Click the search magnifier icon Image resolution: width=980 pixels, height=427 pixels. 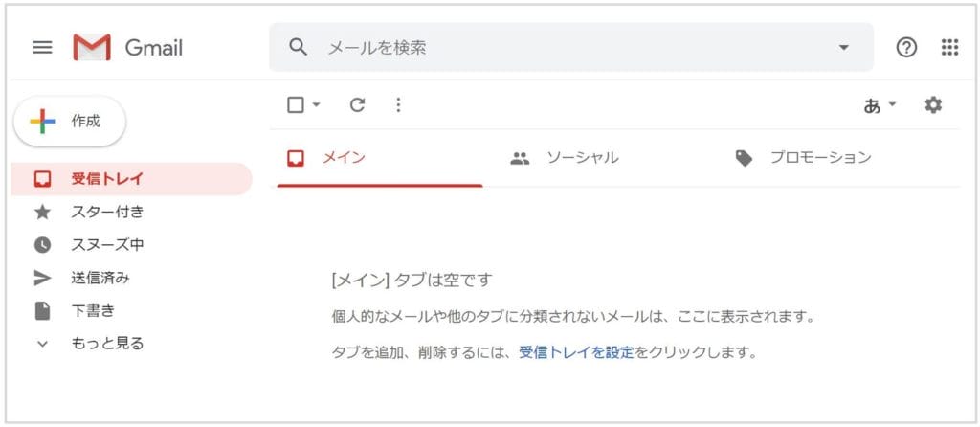coord(299,47)
